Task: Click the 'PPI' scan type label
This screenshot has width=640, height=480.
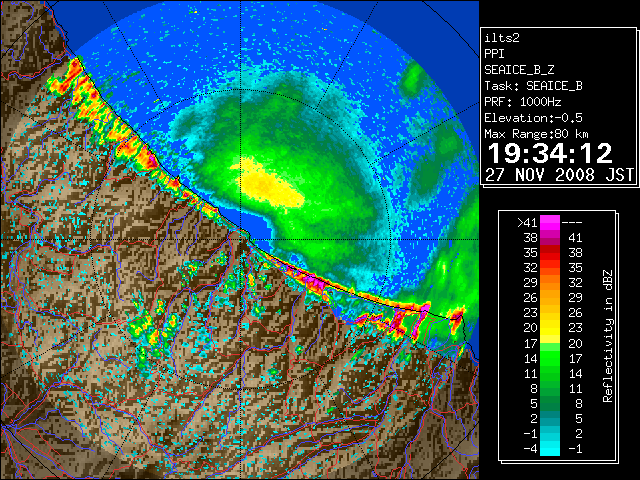Action: (494, 54)
